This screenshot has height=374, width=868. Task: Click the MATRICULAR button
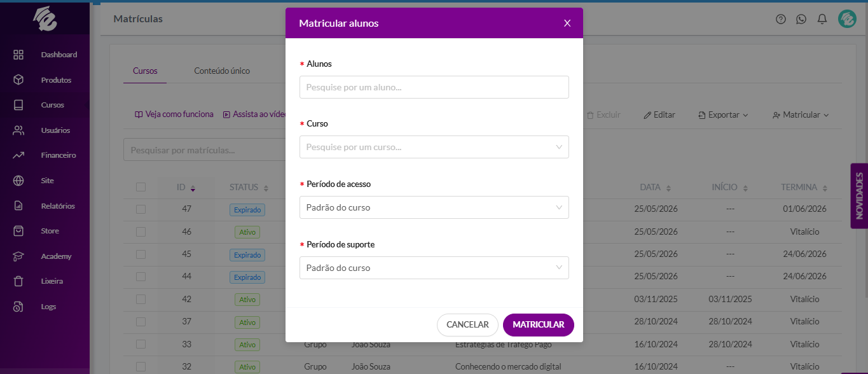tap(539, 324)
